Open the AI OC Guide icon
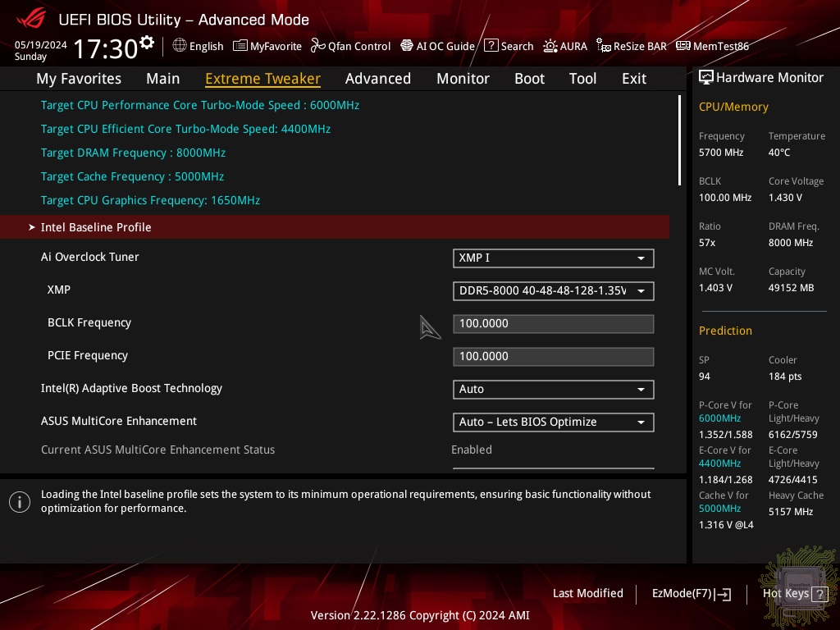Viewport: 840px width, 630px height. (407, 46)
